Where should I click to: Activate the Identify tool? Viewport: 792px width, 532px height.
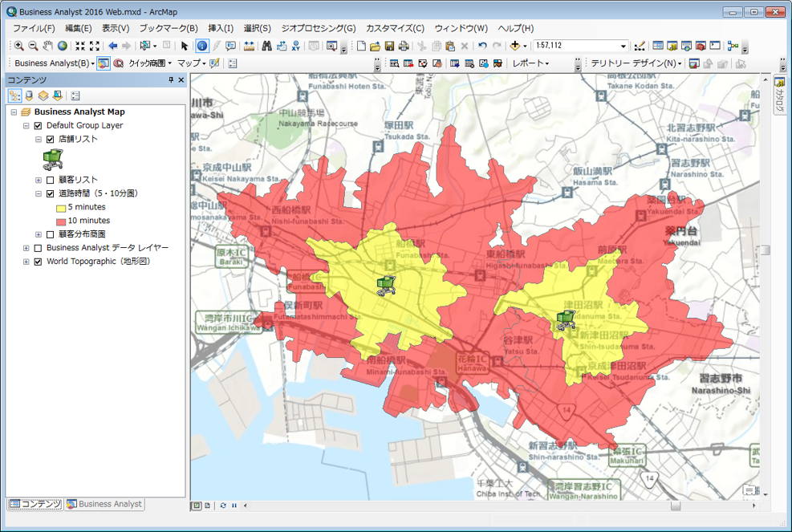[x=202, y=46]
